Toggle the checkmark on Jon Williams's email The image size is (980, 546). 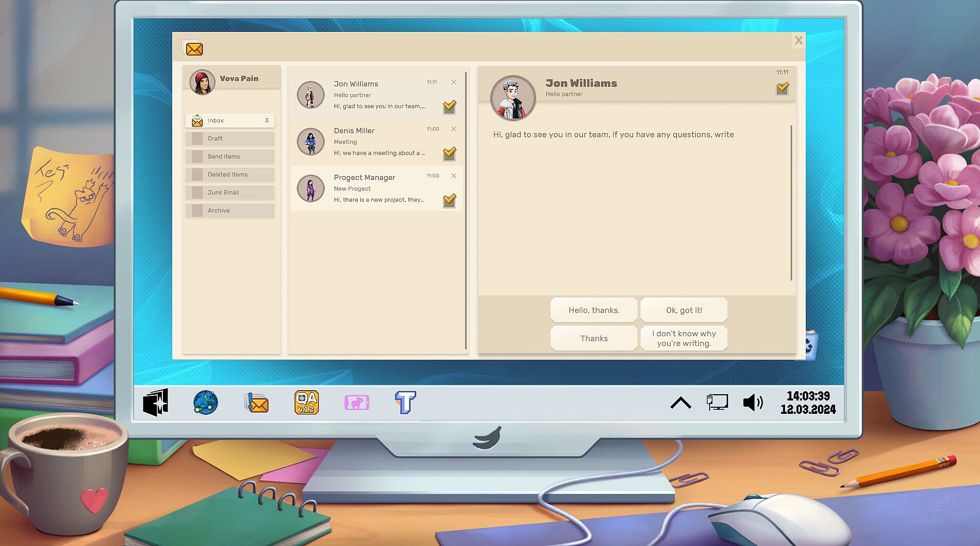coord(450,107)
